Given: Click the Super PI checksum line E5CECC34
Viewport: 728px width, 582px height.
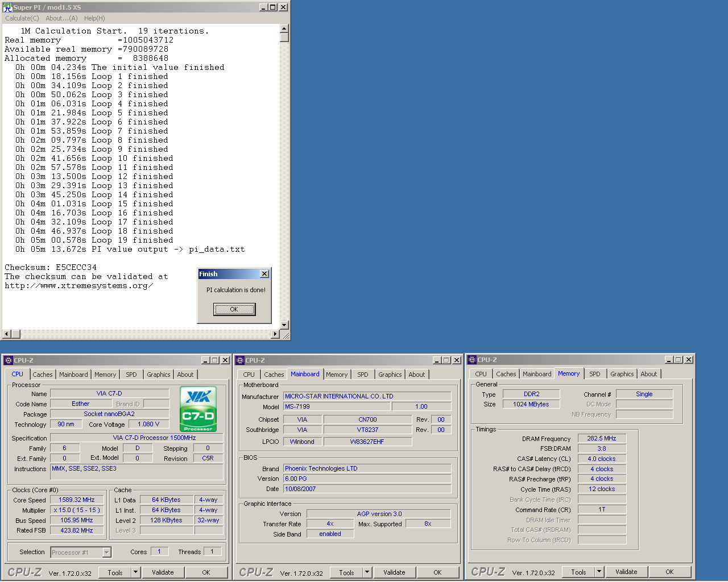Looking at the screenshot, I should pyautogui.click(x=51, y=267).
